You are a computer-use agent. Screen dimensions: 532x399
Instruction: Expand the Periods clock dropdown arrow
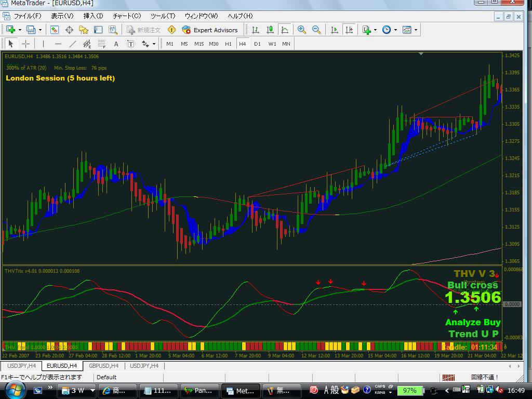coord(395,30)
